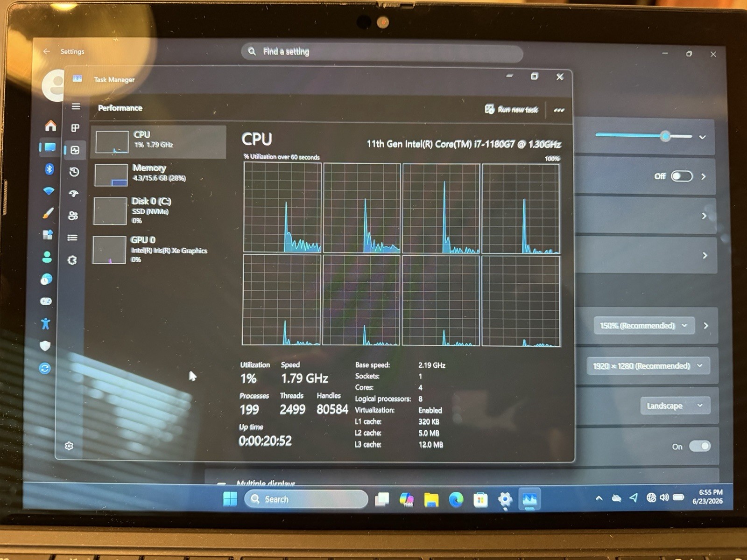The image size is (747, 560).
Task: Click the 1.79 GHz speed value
Action: [x=304, y=378]
